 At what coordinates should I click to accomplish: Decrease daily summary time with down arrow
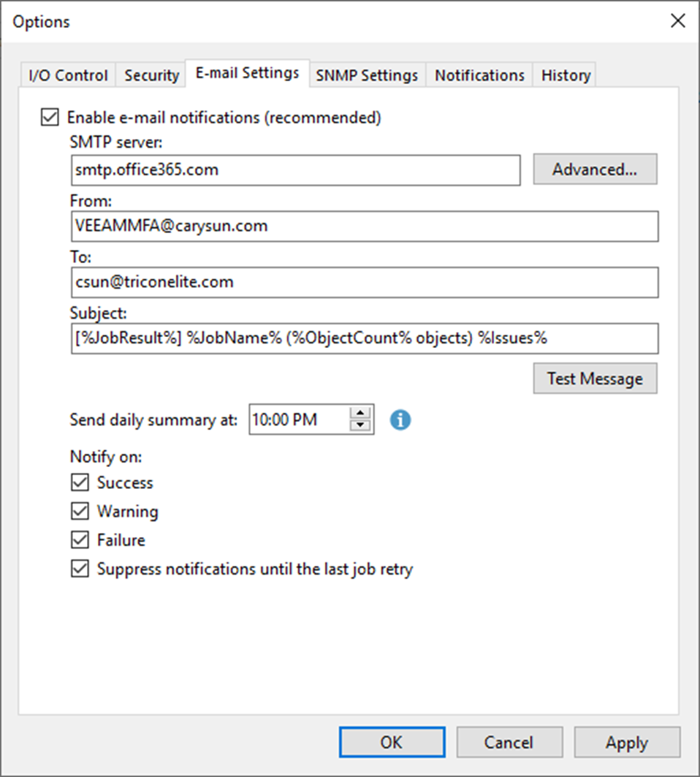(x=360, y=425)
